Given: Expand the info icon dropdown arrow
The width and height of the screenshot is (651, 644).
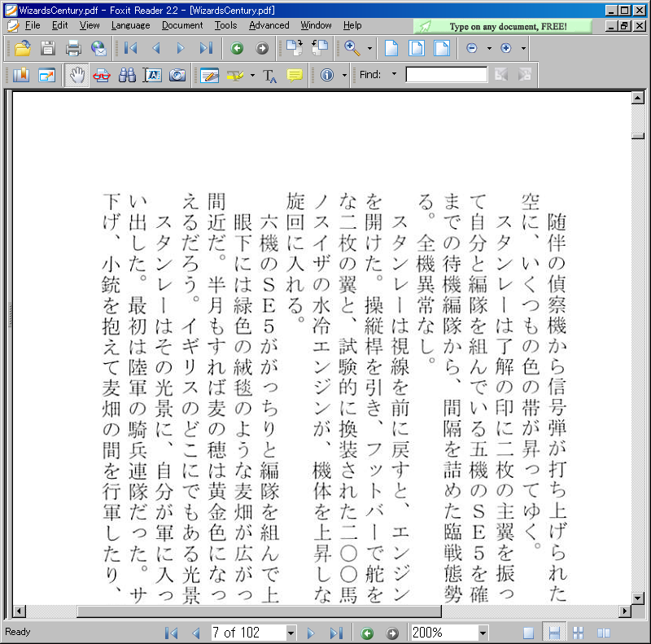Looking at the screenshot, I should (x=344, y=75).
